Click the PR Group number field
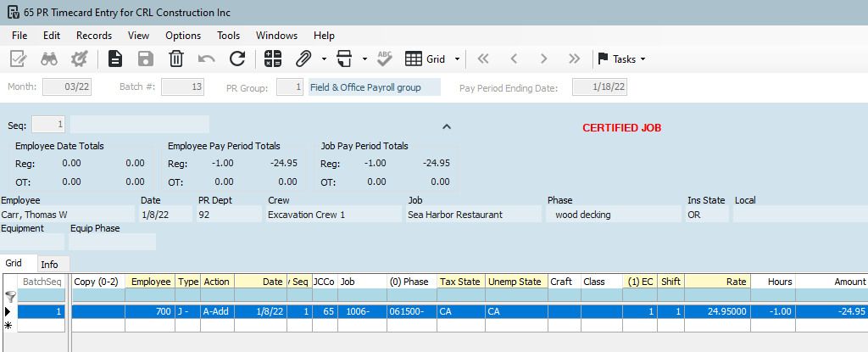Screen dimensions: 868x352 290,87
